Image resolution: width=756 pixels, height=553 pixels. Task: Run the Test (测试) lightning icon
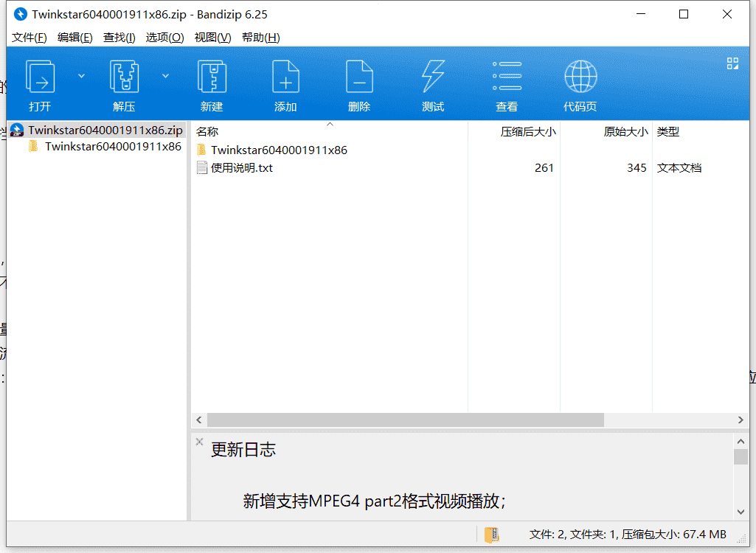coord(433,77)
